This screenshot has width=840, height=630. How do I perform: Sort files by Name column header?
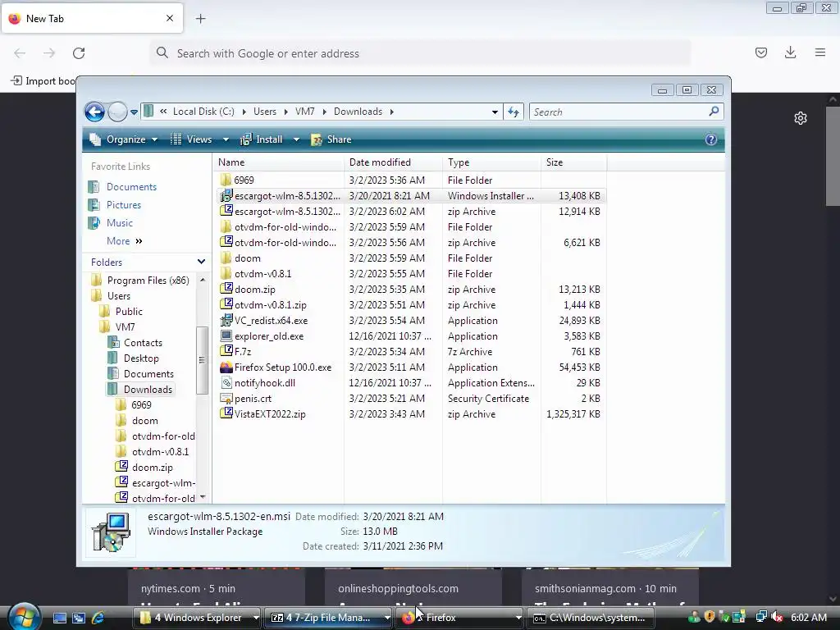click(x=279, y=162)
